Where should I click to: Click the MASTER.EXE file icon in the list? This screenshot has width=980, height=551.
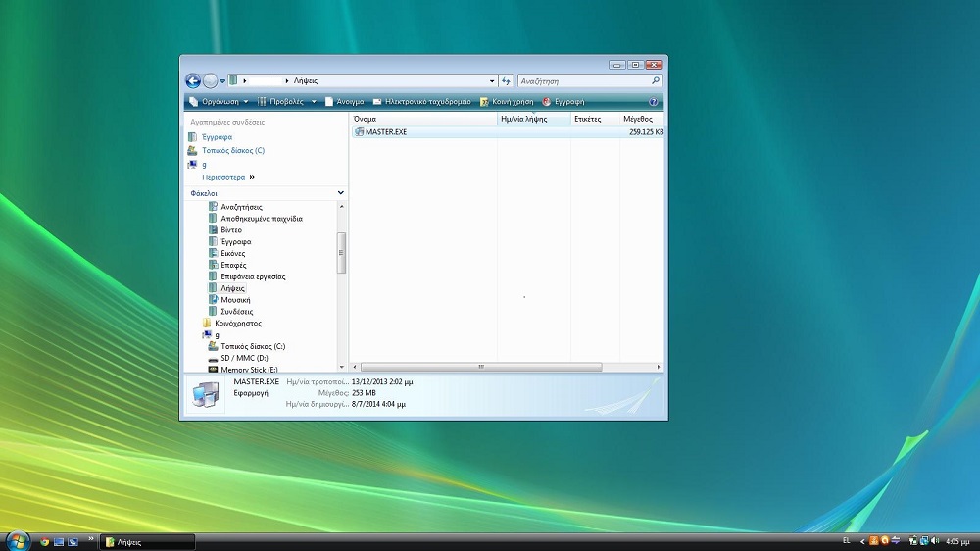point(359,132)
